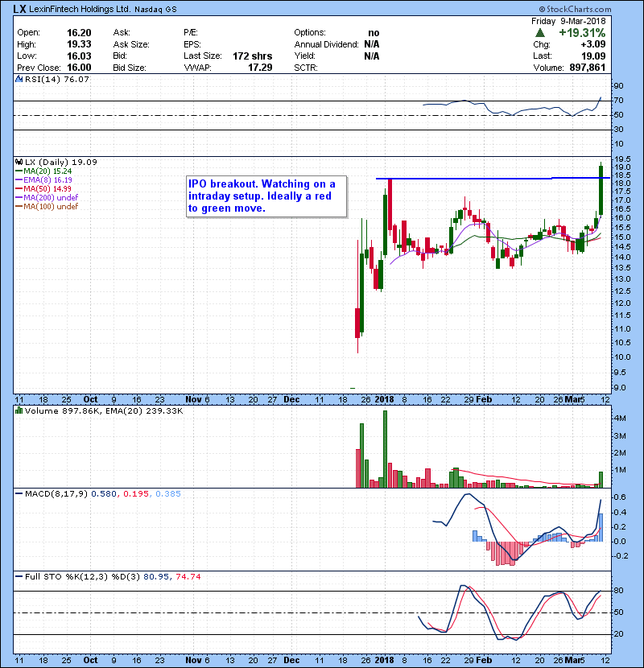Click the Oct label on bottom date axis
The width and height of the screenshot is (644, 668).
tap(90, 660)
